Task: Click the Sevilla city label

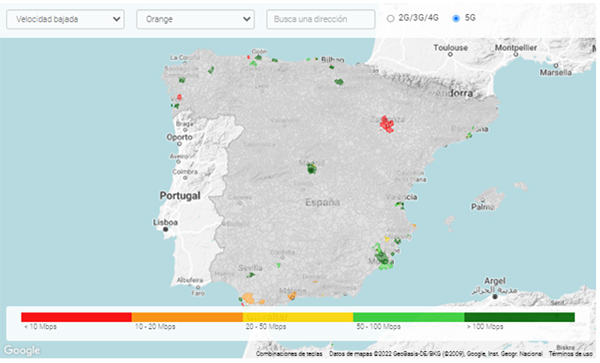Action: (250, 268)
